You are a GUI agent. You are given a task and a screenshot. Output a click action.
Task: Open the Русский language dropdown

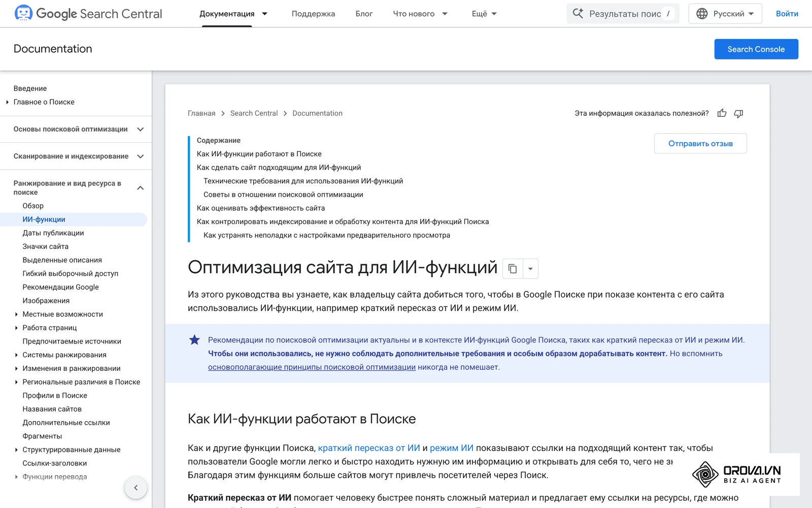(725, 14)
